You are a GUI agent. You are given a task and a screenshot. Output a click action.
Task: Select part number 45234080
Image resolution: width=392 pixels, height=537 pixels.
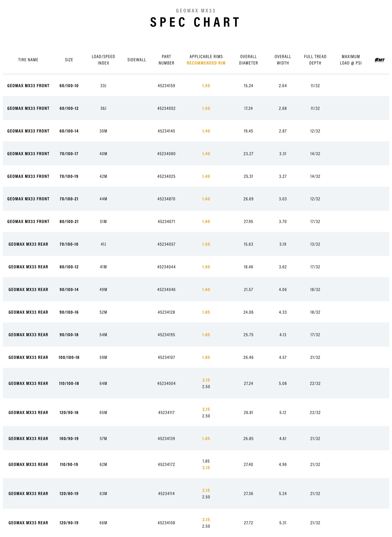click(166, 154)
